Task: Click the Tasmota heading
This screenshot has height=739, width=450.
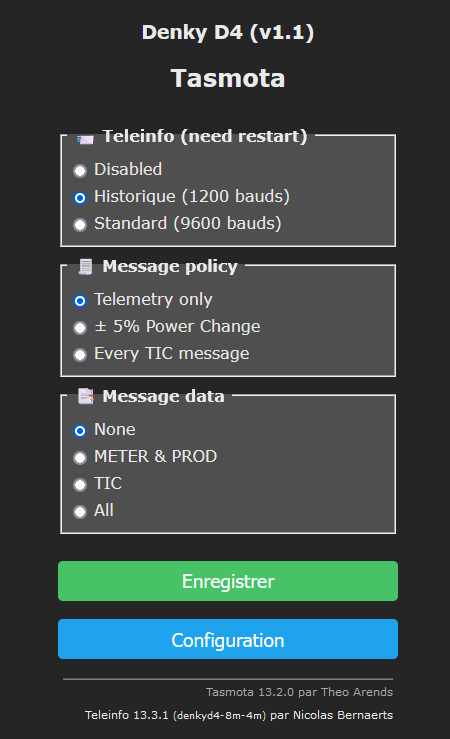Action: 228,78
